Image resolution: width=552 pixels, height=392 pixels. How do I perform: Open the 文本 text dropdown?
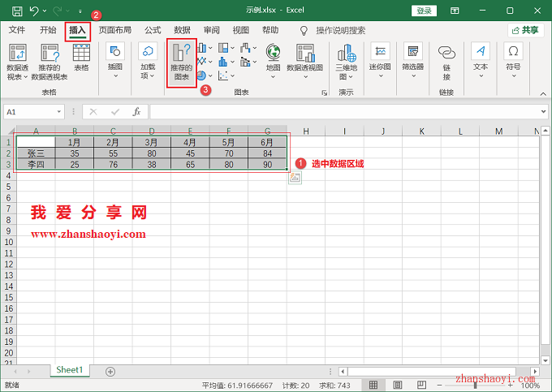click(481, 60)
